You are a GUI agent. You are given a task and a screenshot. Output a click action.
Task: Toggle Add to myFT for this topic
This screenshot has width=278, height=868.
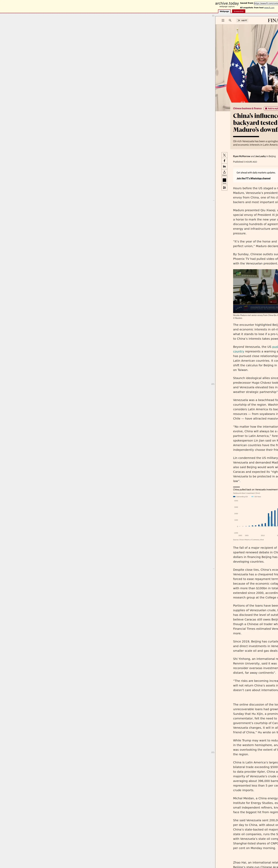coord(271,108)
